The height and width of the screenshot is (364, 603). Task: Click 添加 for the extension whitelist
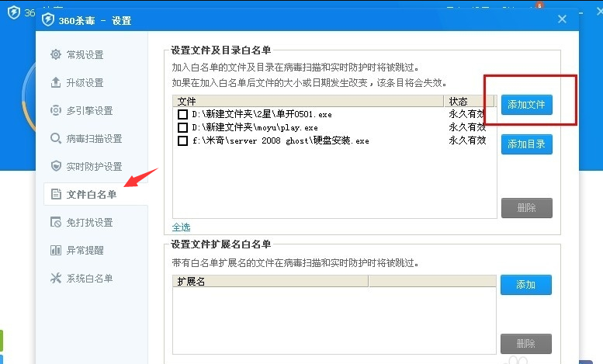tap(525, 285)
